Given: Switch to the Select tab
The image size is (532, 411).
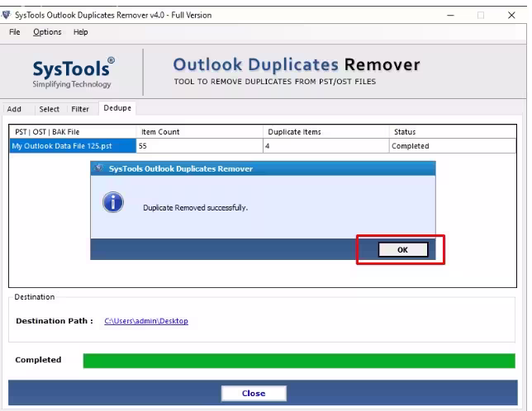Looking at the screenshot, I should click(x=50, y=109).
